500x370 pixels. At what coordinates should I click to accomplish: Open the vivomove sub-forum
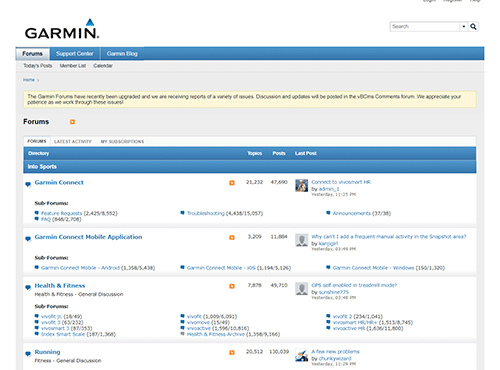pyautogui.click(x=198, y=323)
